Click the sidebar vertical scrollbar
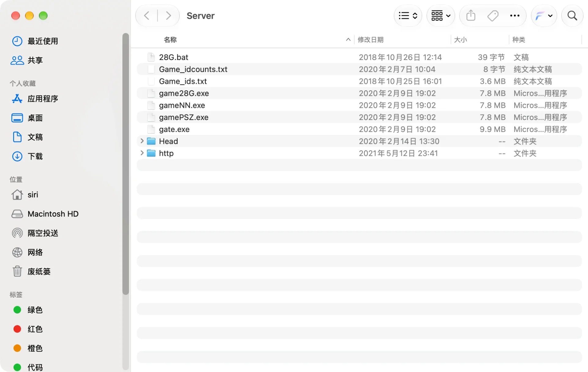This screenshot has width=588, height=372. click(x=126, y=164)
